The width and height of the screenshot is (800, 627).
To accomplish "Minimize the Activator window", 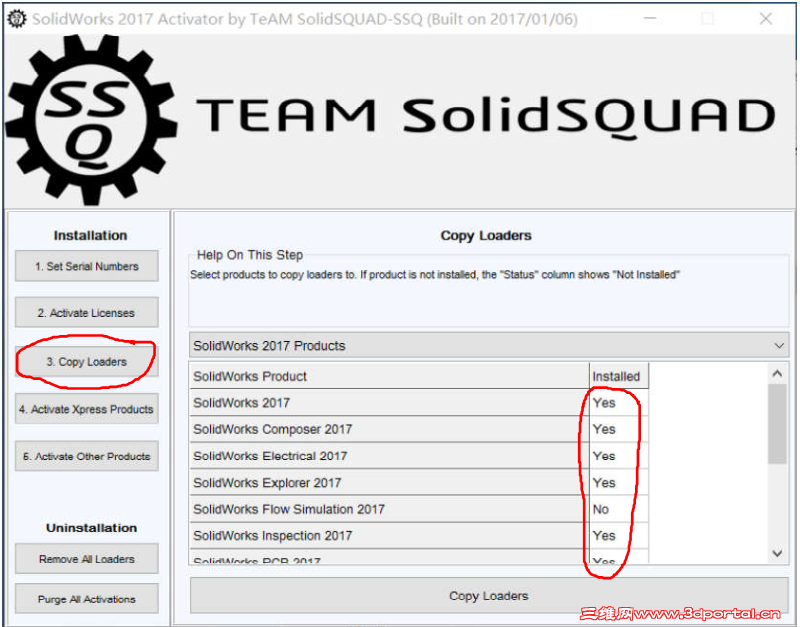I will pyautogui.click(x=650, y=18).
